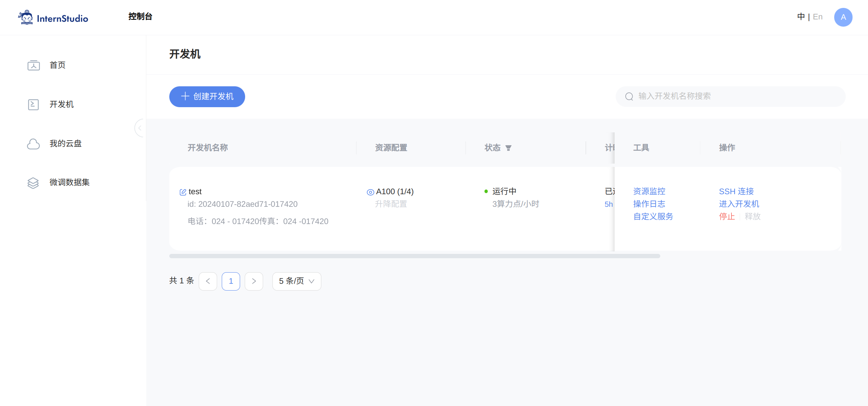Open the 我的云盘 cloud icon
The height and width of the screenshot is (406, 868).
[x=33, y=143]
